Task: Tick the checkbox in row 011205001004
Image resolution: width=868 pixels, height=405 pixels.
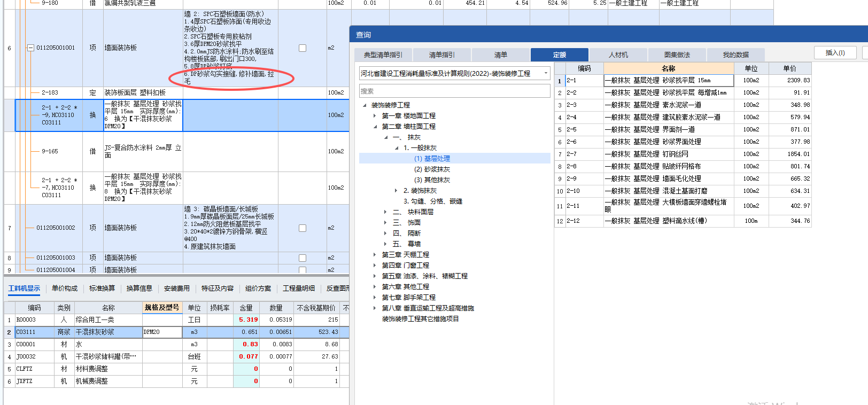Action: [303, 270]
